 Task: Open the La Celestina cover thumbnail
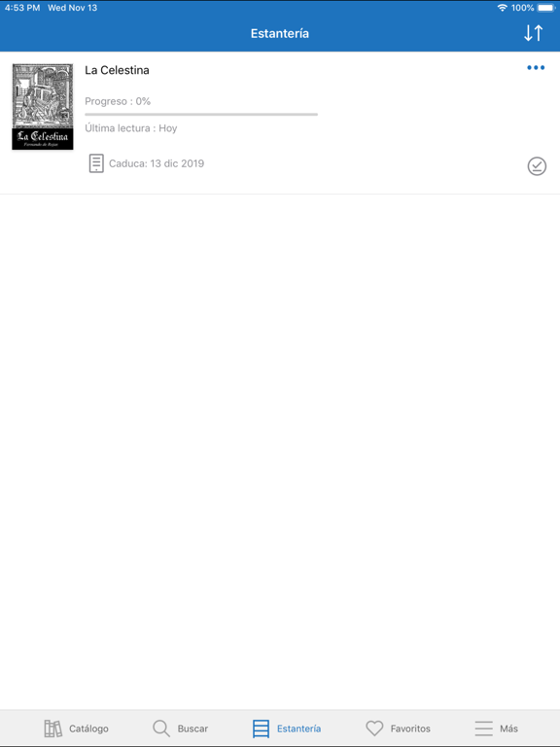pos(43,107)
